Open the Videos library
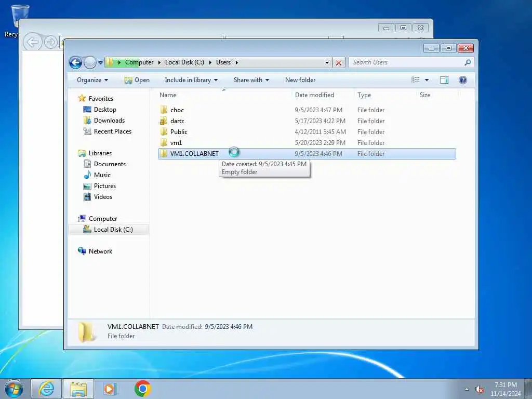This screenshot has height=399, width=532. (x=98, y=196)
